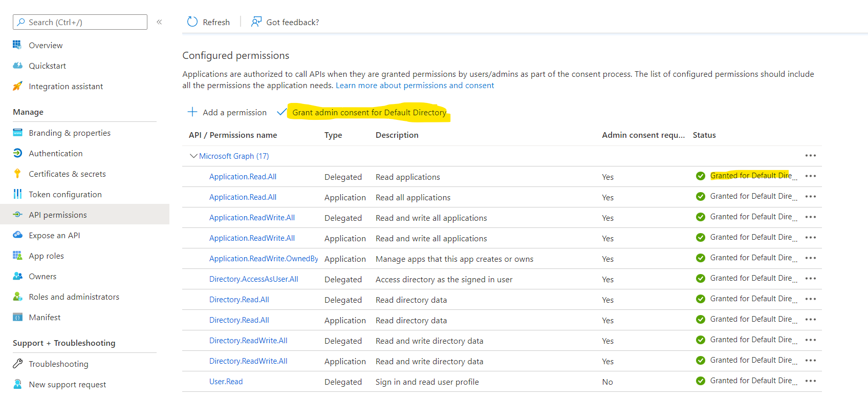Go to App roles in the sidebar
Image resolution: width=868 pixels, height=397 pixels.
tap(46, 256)
